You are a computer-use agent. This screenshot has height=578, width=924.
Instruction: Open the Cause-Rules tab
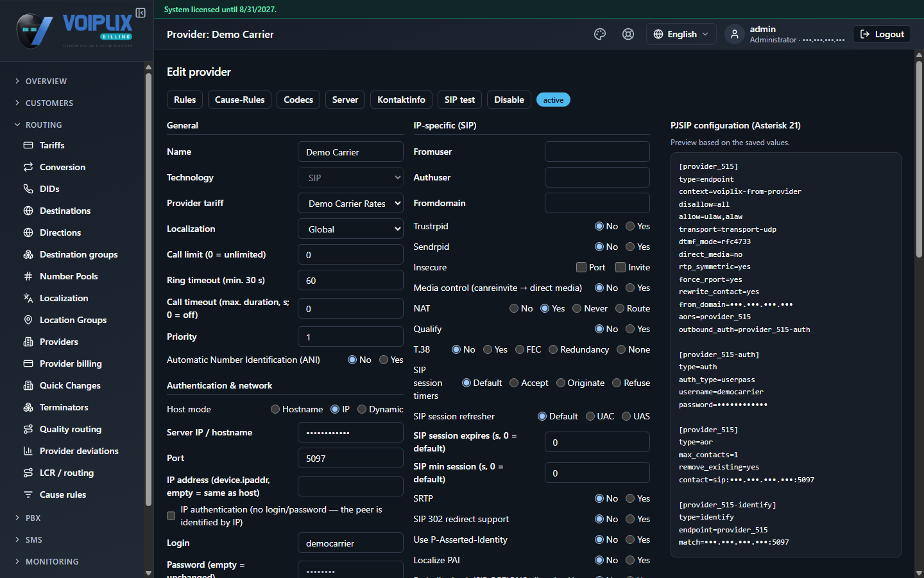tap(239, 100)
